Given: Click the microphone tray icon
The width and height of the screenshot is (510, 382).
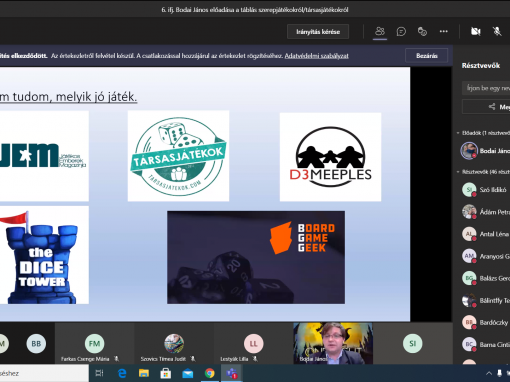Looking at the screenshot, I should click(x=499, y=373).
